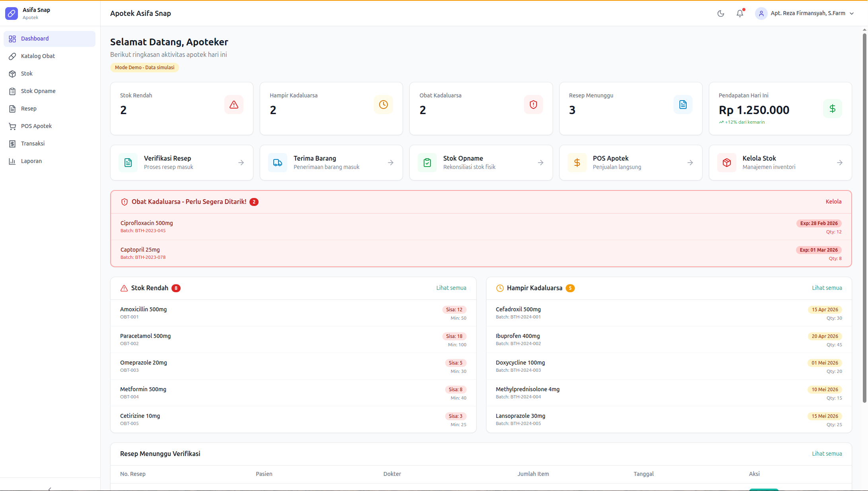Click the arrow on Verifikasi Resep card
Image resolution: width=868 pixels, height=491 pixels.
tap(241, 163)
